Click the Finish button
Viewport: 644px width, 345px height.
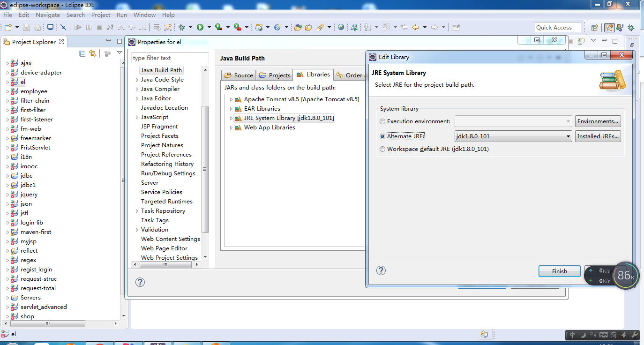pos(559,271)
